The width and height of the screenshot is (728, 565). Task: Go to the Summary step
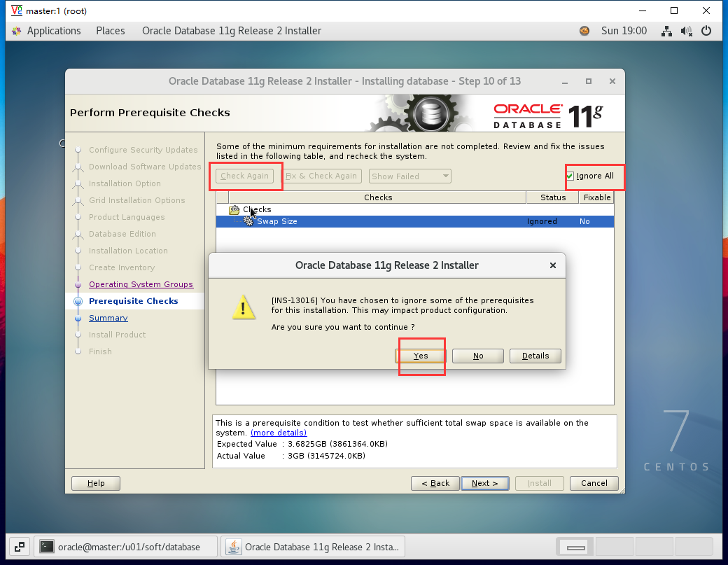click(108, 318)
